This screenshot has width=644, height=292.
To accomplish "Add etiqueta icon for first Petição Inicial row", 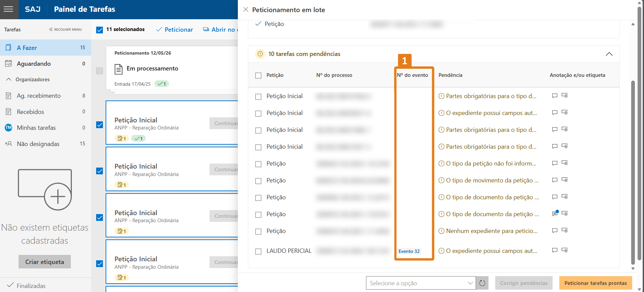I will coord(565,95).
